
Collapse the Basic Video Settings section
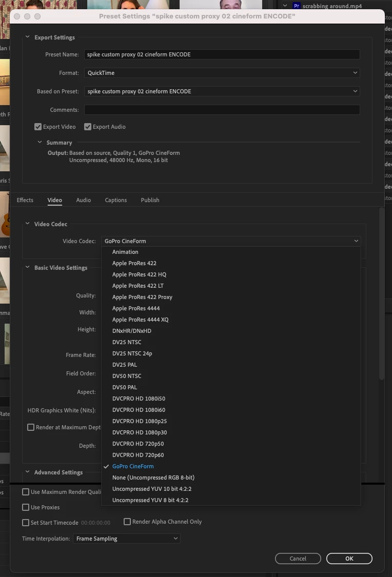click(28, 268)
